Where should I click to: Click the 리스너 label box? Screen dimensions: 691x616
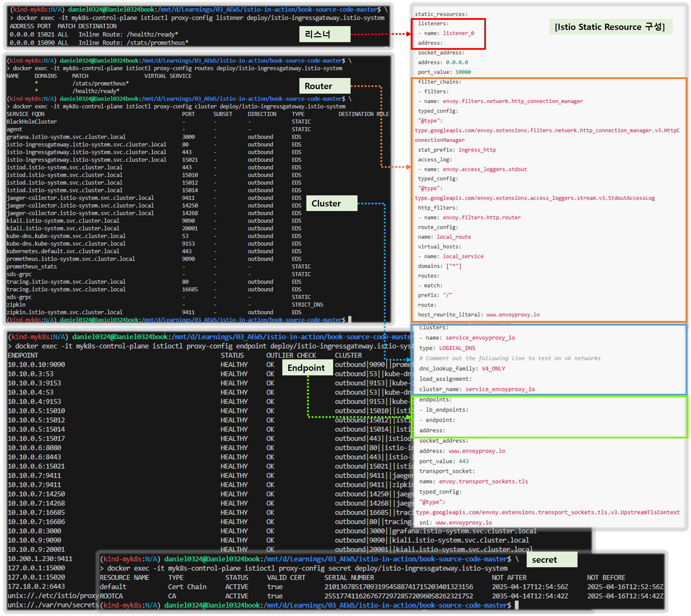(x=324, y=34)
